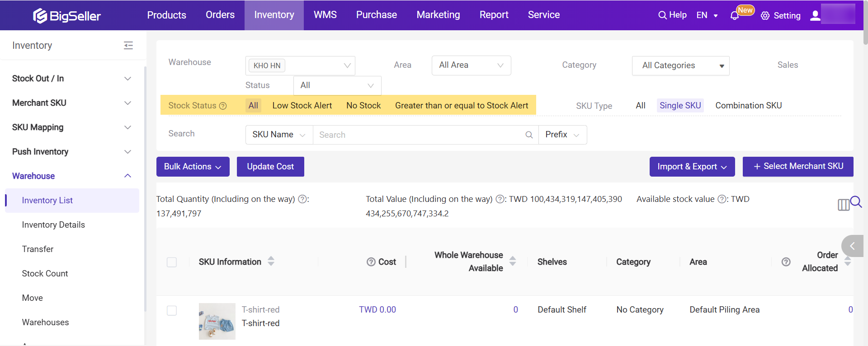Open the column settings icon
The height and width of the screenshot is (346, 868).
(843, 205)
